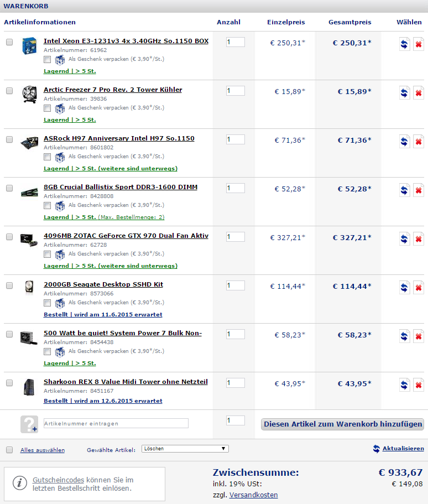428x504 pixels.
Task: Tick the ZOTAC GTX 970 row checkbox
Action: pos(9,237)
